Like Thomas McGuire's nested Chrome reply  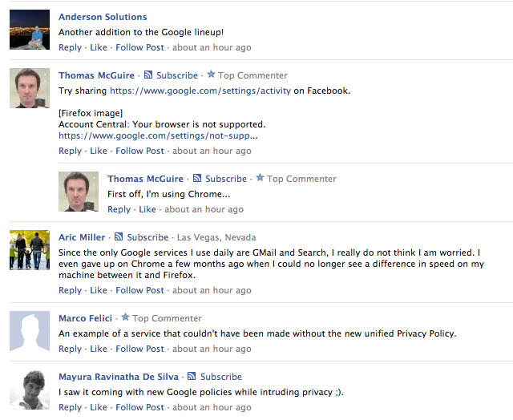click(x=147, y=209)
